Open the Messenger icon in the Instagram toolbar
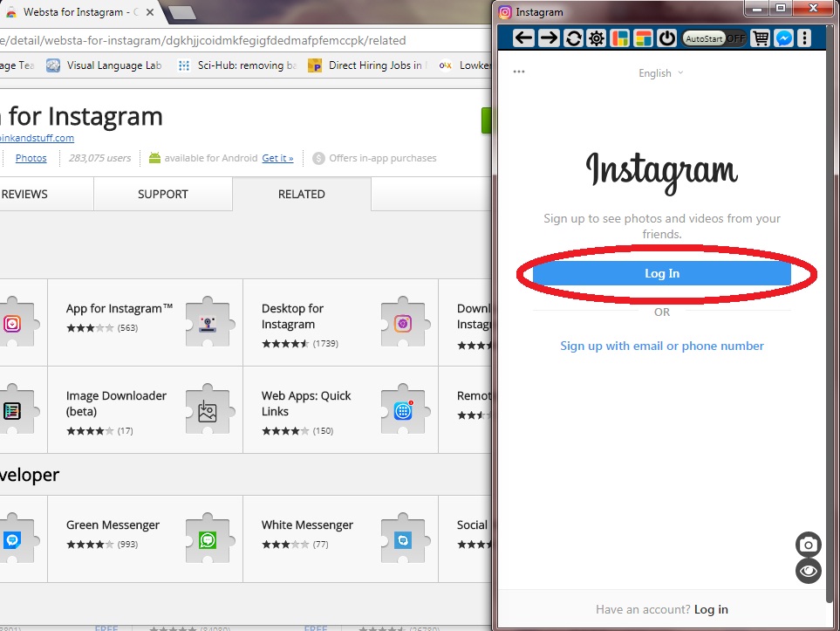The width and height of the screenshot is (840, 631). tap(784, 38)
